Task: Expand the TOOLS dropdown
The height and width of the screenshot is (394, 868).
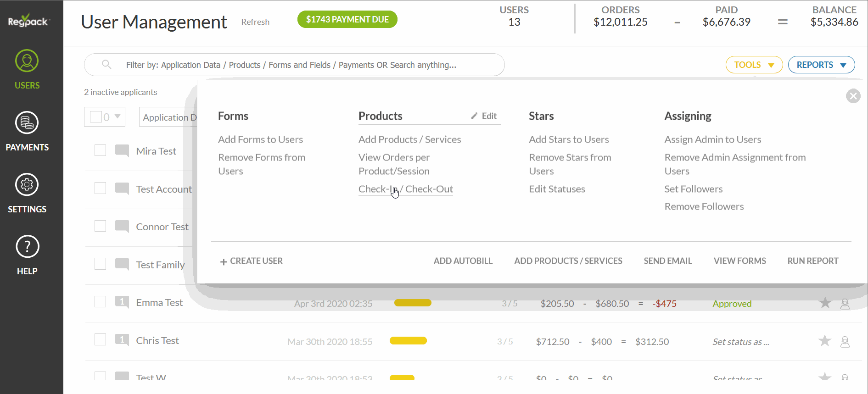Action: [x=754, y=65]
